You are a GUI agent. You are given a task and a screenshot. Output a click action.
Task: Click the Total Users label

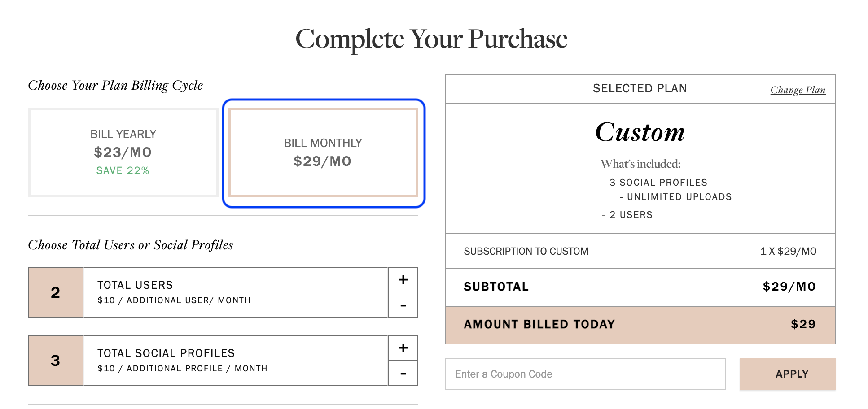[x=135, y=285]
